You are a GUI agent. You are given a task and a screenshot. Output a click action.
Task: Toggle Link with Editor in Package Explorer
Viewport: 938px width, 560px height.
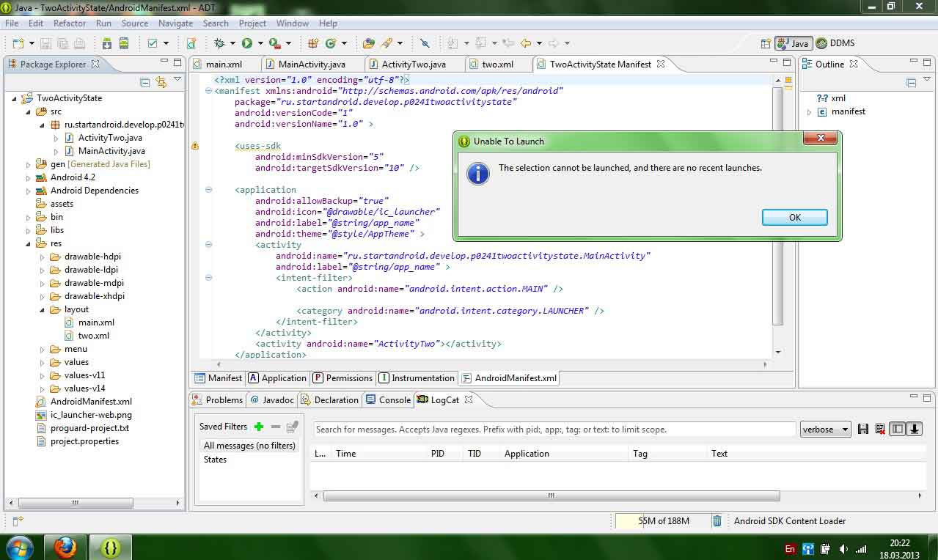click(161, 82)
